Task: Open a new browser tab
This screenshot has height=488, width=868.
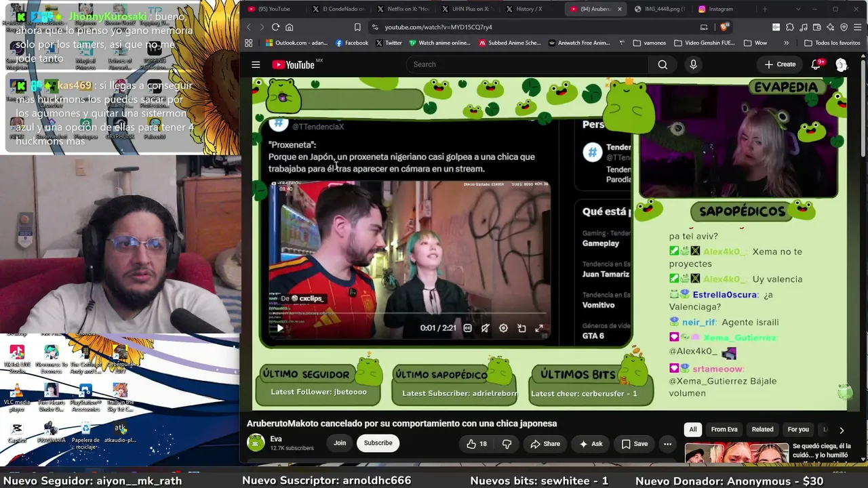Action: tap(765, 9)
